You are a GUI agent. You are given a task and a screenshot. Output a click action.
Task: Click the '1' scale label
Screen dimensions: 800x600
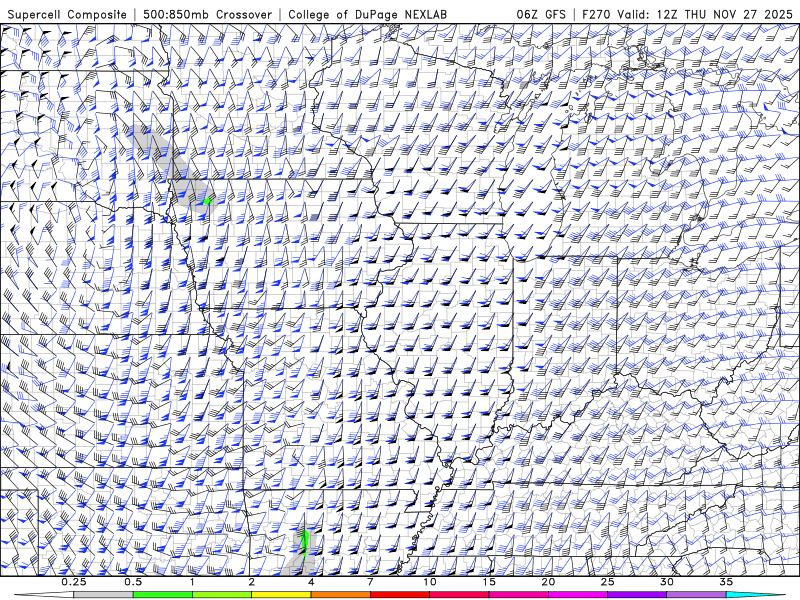(192, 582)
